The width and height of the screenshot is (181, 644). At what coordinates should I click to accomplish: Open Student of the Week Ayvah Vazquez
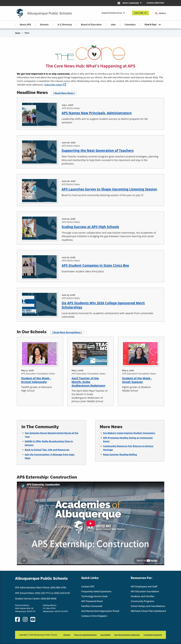click(137, 380)
